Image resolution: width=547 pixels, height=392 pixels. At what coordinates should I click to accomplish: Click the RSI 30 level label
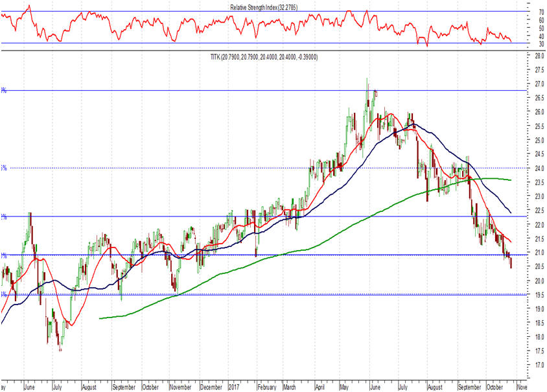click(541, 44)
